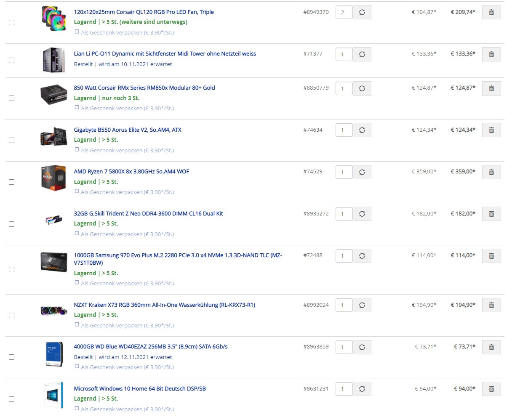
Task: Open the Lian Li PC-O11 Dynamic product link
Action: point(165,53)
